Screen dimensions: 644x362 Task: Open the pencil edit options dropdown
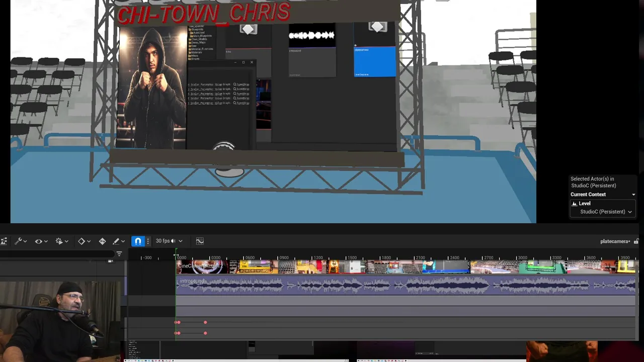point(119,241)
